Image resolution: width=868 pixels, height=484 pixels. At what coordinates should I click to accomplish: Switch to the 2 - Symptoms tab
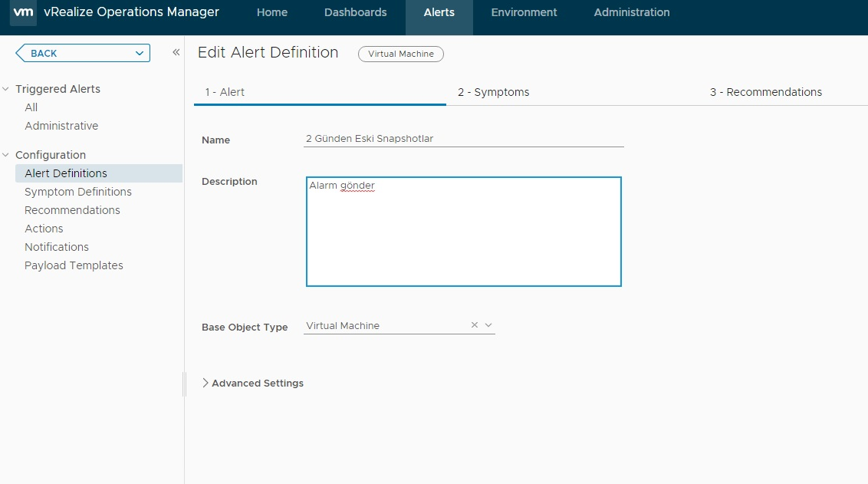pos(493,92)
